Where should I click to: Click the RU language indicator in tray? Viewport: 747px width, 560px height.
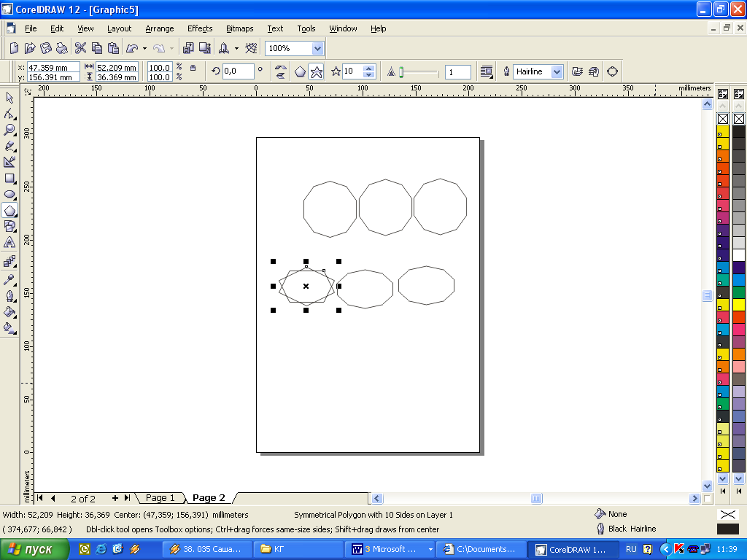[631, 549]
